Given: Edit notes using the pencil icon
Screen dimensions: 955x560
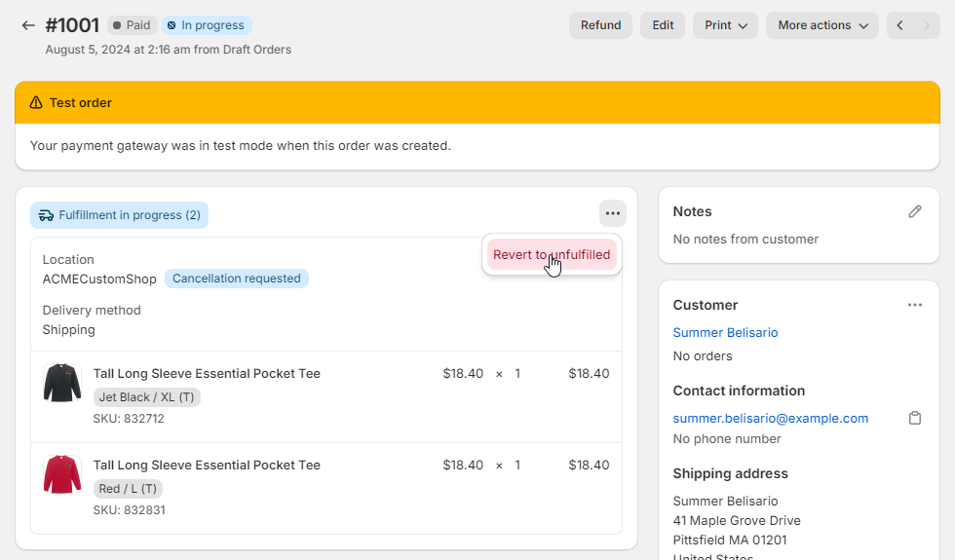Looking at the screenshot, I should pos(914,211).
